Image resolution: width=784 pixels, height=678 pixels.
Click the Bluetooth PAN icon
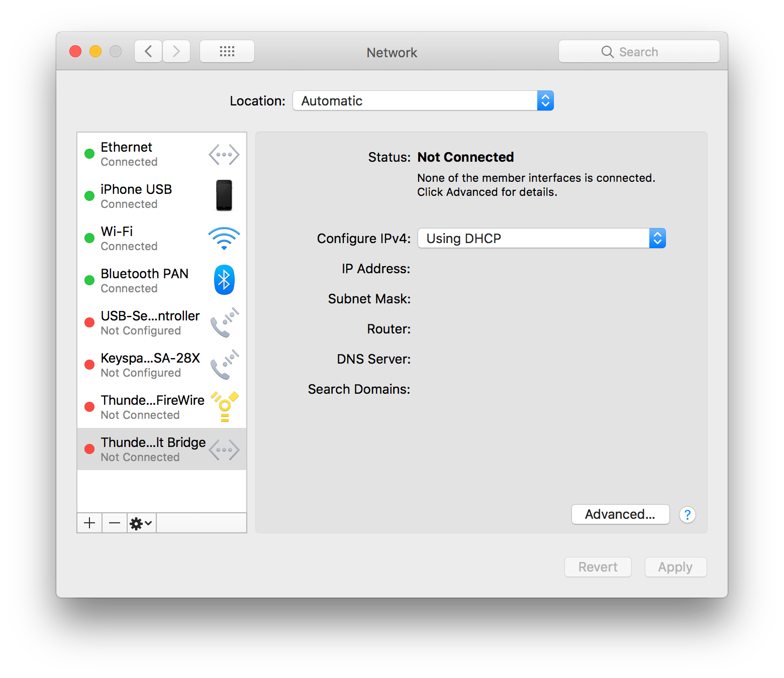[x=224, y=280]
